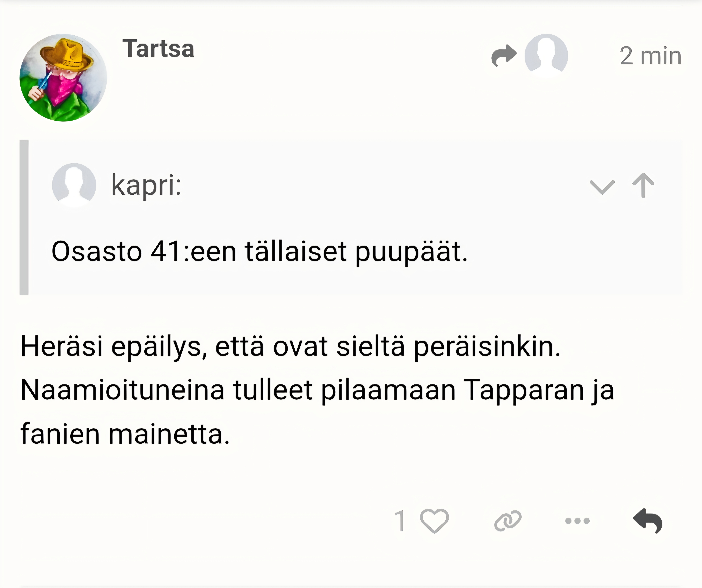
Task: Jump to kapri's quoted post via up arrow
Action: point(643,185)
